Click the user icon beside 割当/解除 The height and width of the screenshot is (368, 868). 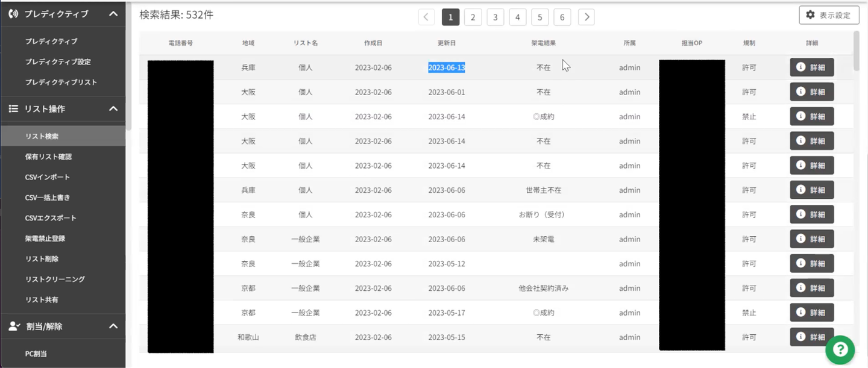point(14,326)
